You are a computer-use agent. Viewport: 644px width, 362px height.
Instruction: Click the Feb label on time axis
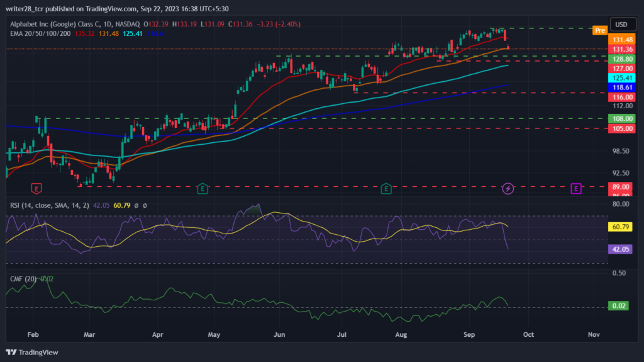coord(33,334)
